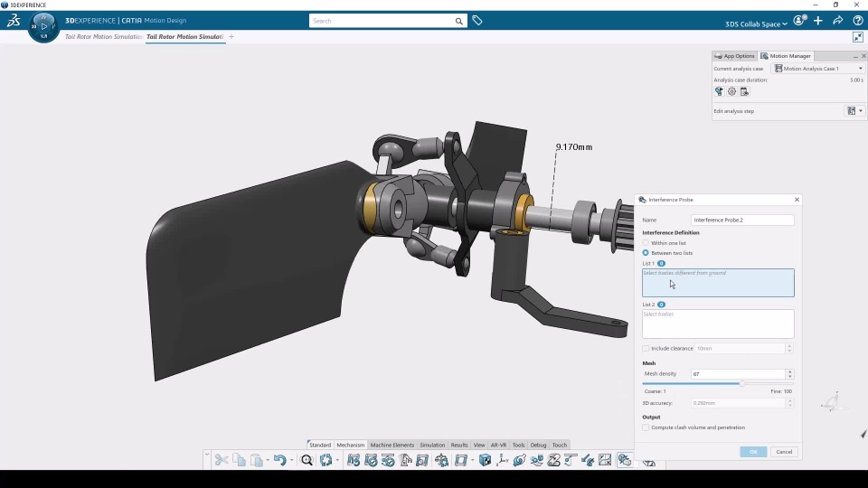This screenshot has height=488, width=868.
Task: Enable the 'Include clearance' checkbox
Action: coord(646,348)
